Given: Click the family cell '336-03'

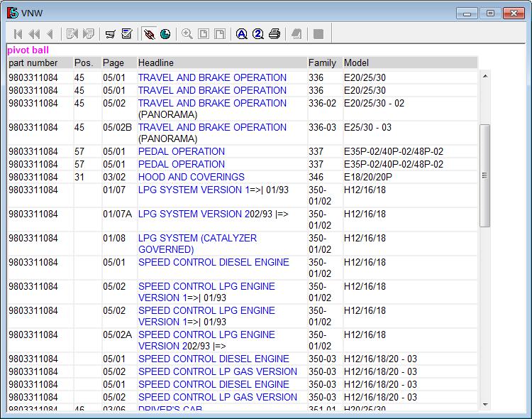Looking at the screenshot, I should (x=322, y=127).
